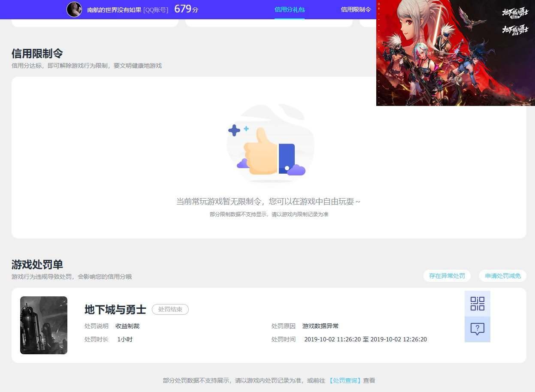535x392 pixels.
Task: Switch to the 信用限制令 tab in header
Action: [356, 9]
